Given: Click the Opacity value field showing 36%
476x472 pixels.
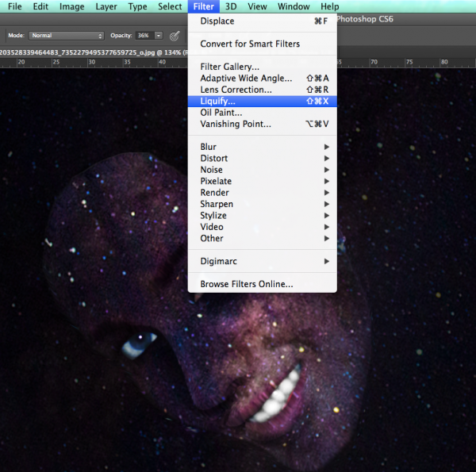Looking at the screenshot, I should click(x=143, y=36).
